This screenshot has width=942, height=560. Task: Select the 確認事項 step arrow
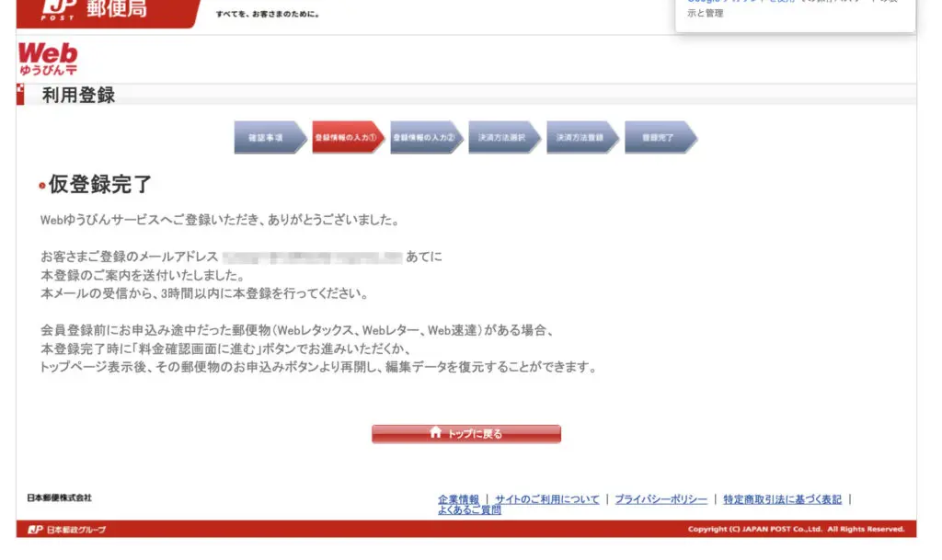pos(268,137)
